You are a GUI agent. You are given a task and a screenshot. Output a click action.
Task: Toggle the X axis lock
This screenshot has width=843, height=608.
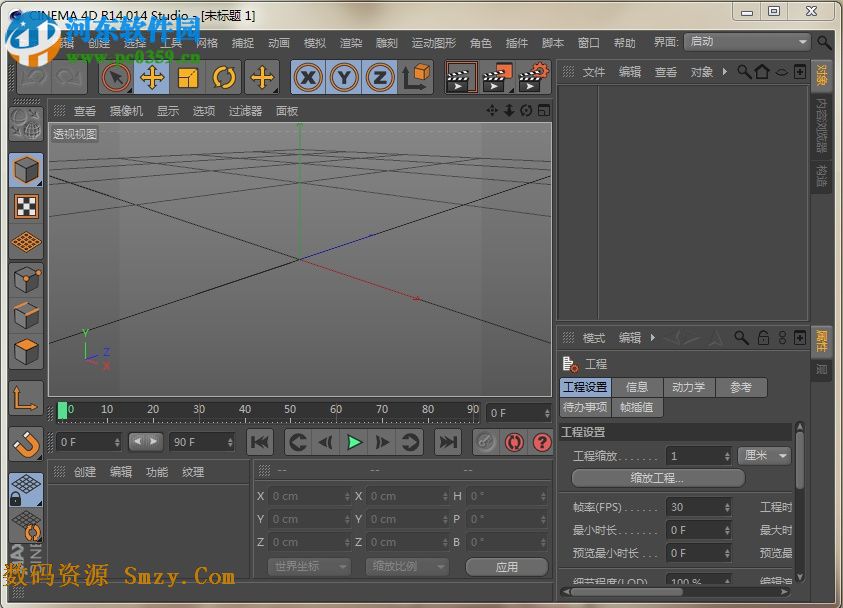pos(308,78)
